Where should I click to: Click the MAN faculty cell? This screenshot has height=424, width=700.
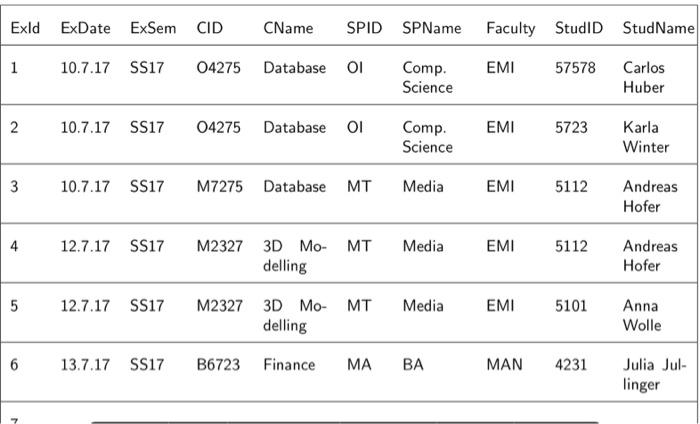tap(504, 365)
